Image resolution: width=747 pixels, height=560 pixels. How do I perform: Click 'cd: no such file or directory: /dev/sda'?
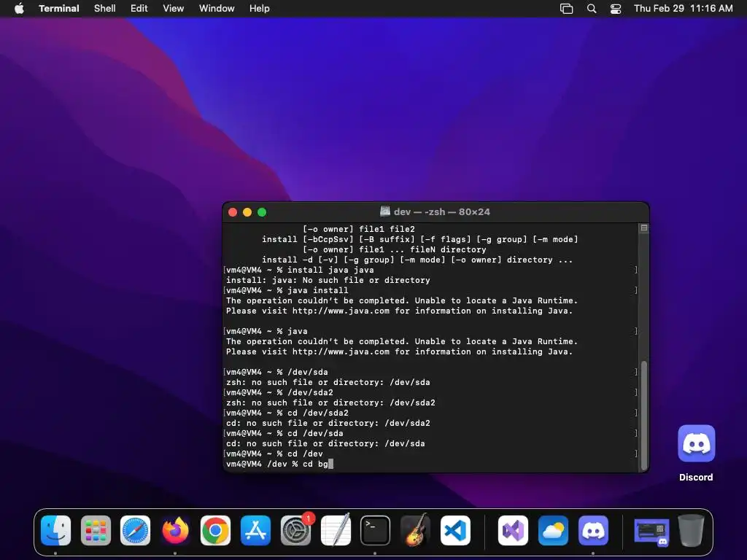click(x=325, y=444)
